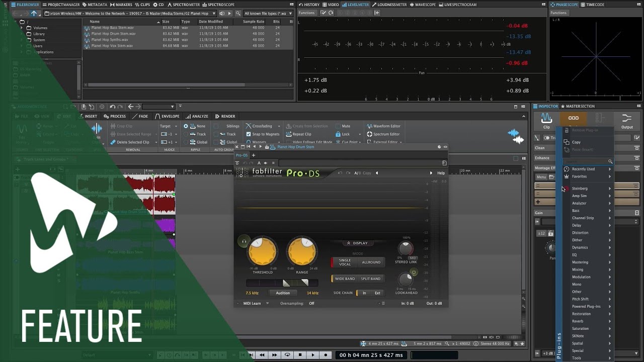
Task: Open the Target dropdown
Action: (168, 126)
